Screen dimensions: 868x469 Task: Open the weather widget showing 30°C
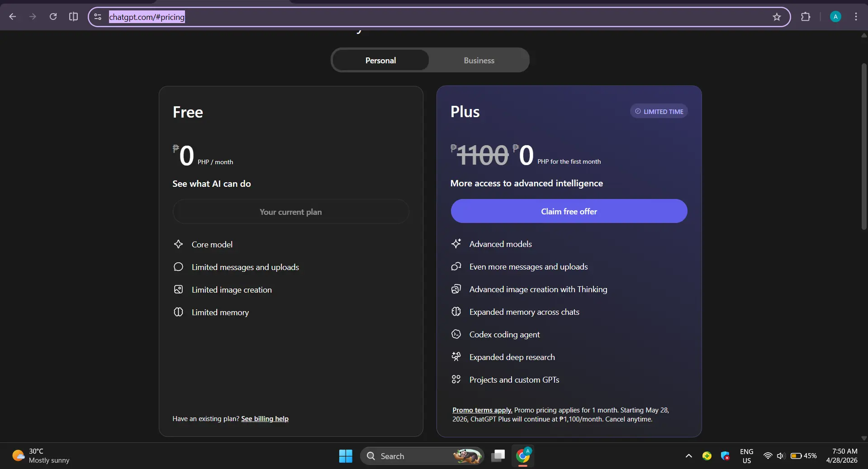[41, 456]
